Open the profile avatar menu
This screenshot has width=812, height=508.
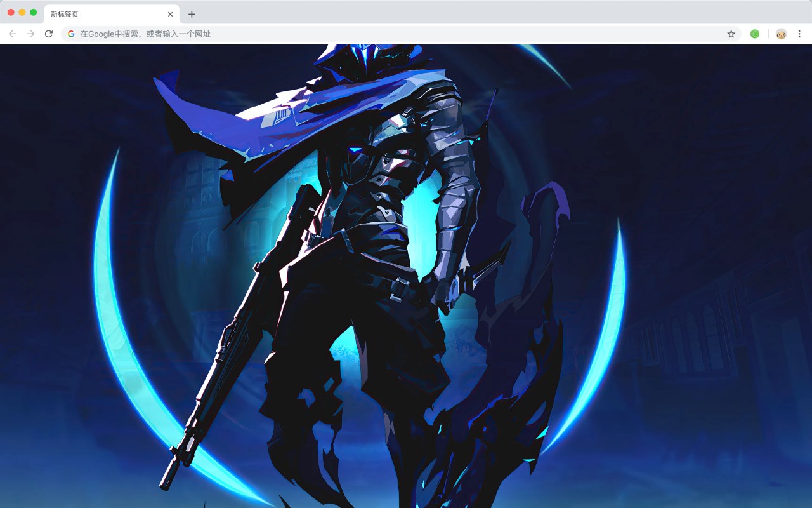(781, 34)
